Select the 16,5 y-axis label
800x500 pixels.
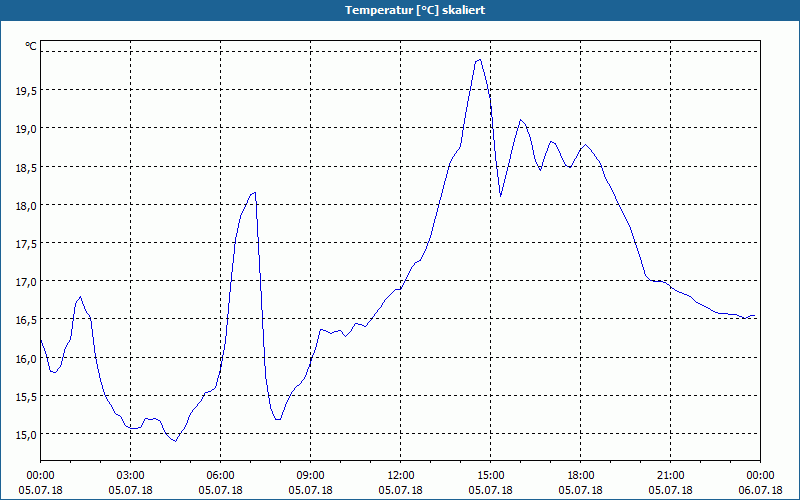pos(26,320)
